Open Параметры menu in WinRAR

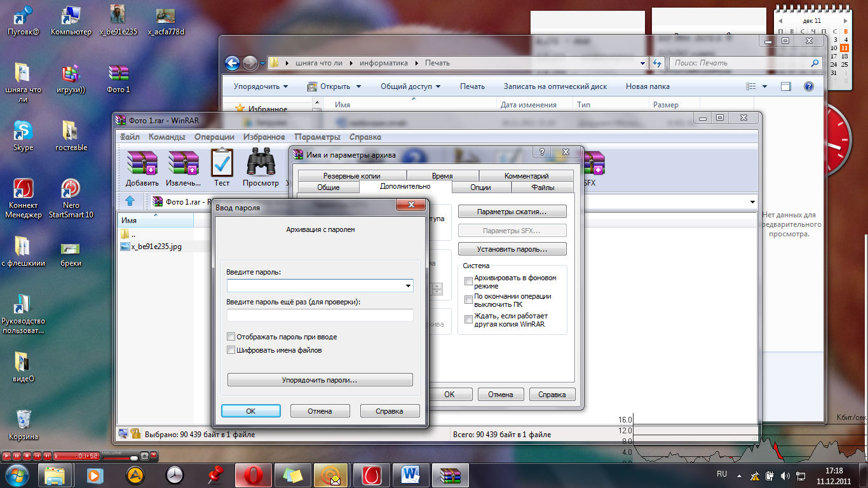(x=318, y=137)
